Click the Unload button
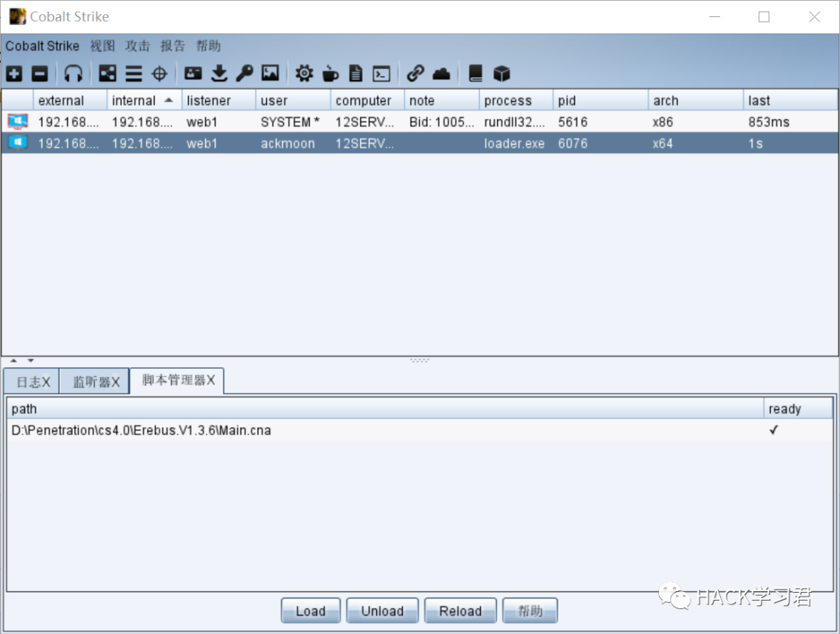Viewport: 840px width, 634px height. [x=382, y=611]
